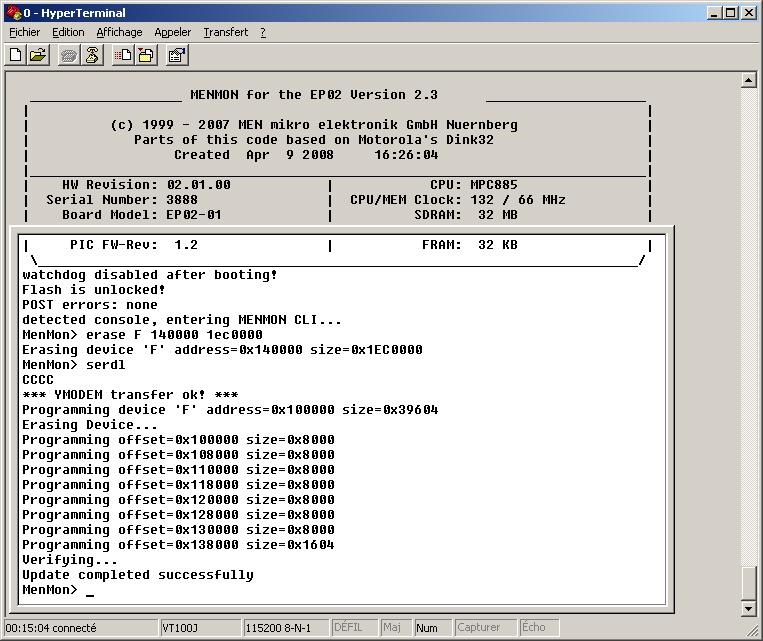Click the 'CCCC' line in the terminal
Image resolution: width=763 pixels, height=641 pixels.
tap(38, 380)
